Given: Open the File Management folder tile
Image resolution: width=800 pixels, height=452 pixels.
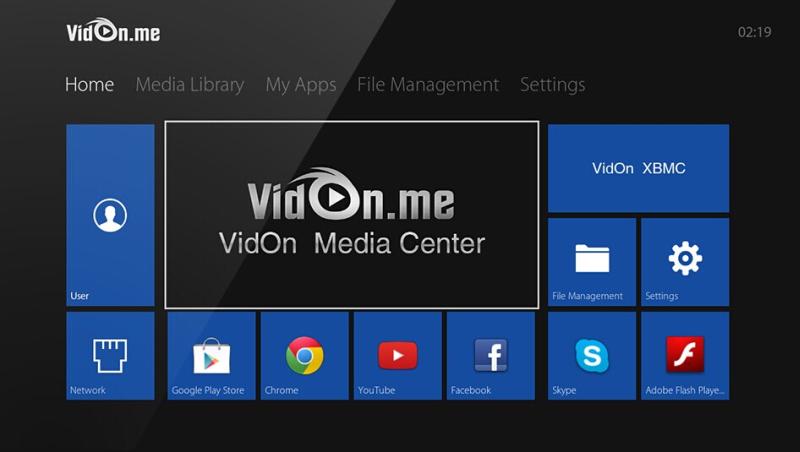Looking at the screenshot, I should [591, 261].
